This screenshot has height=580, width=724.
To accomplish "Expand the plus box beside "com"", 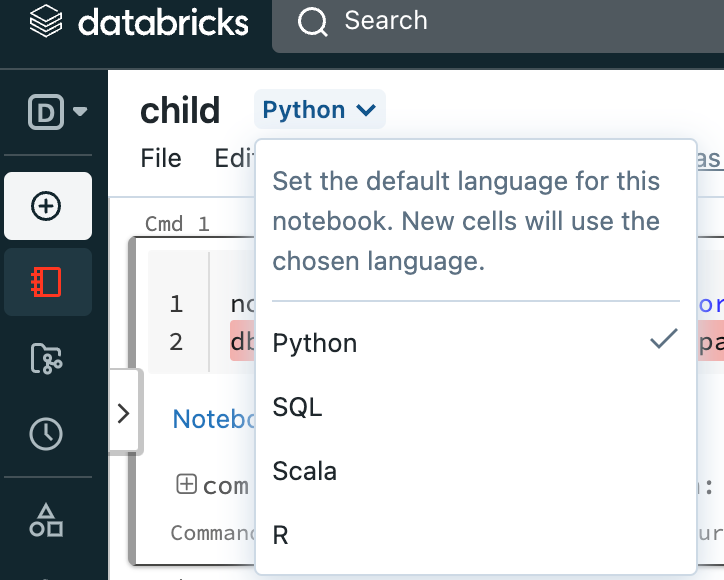I will tap(186, 484).
